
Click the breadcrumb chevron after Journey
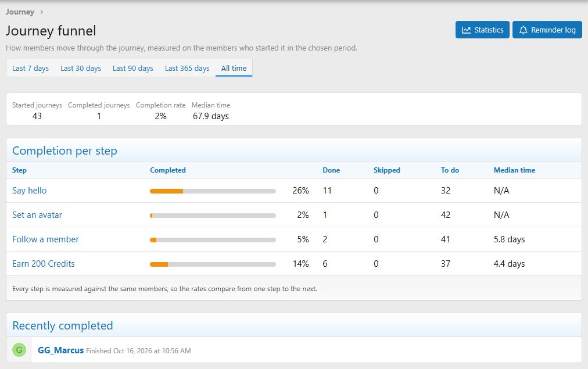(42, 12)
